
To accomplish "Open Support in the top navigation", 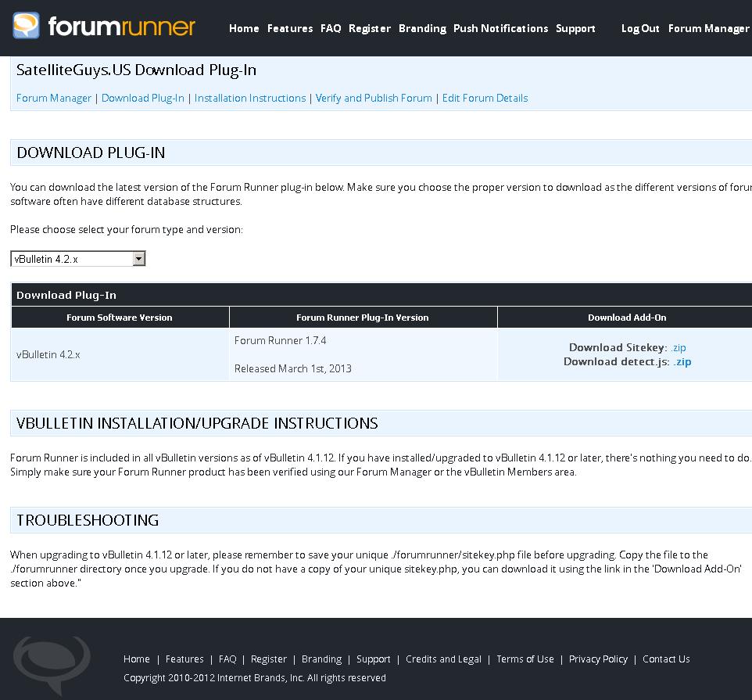I will pos(575,28).
